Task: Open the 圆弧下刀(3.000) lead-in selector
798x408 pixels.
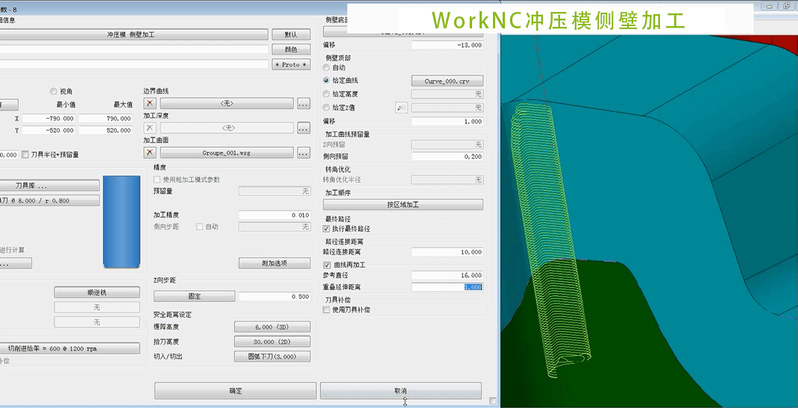Action: coord(272,356)
